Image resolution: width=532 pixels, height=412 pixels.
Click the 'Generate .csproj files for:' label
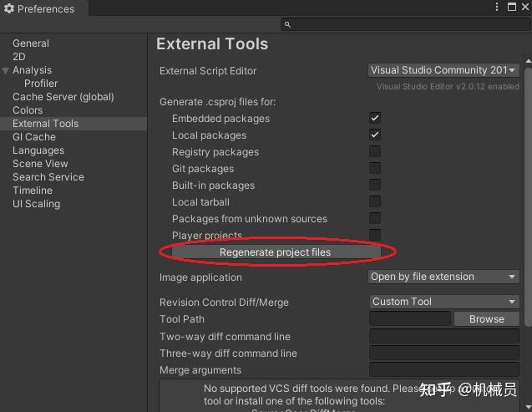[x=217, y=102]
